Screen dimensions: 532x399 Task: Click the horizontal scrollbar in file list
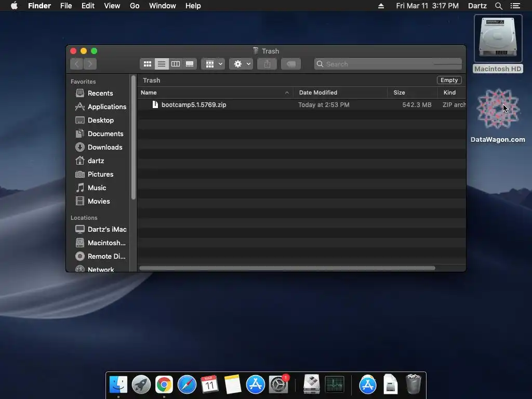coord(287,268)
